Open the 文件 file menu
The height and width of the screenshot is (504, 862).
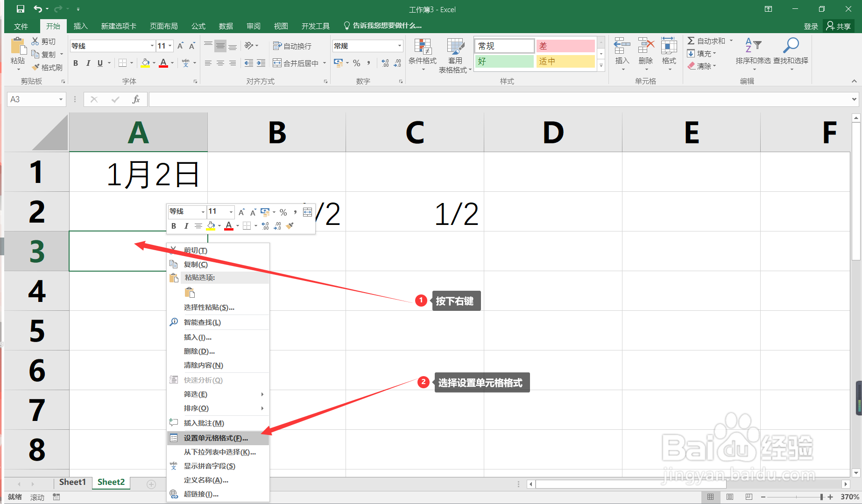click(x=21, y=26)
